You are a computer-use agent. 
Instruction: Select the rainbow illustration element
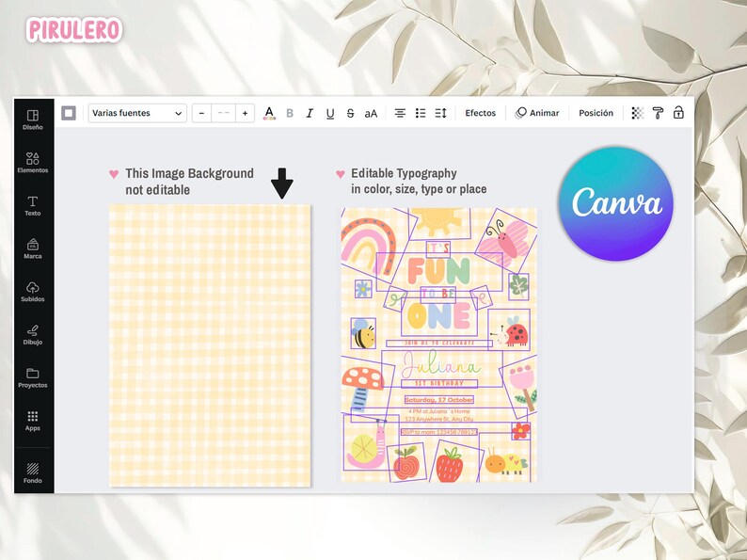coord(369,246)
